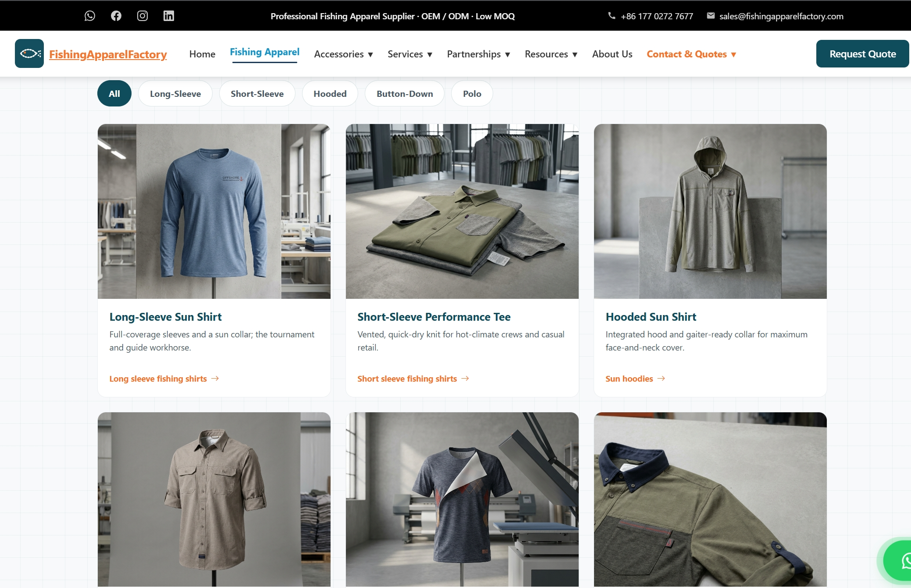Select the Long-Sleeve filter pill
Screen dimensions: 911x588
175,93
